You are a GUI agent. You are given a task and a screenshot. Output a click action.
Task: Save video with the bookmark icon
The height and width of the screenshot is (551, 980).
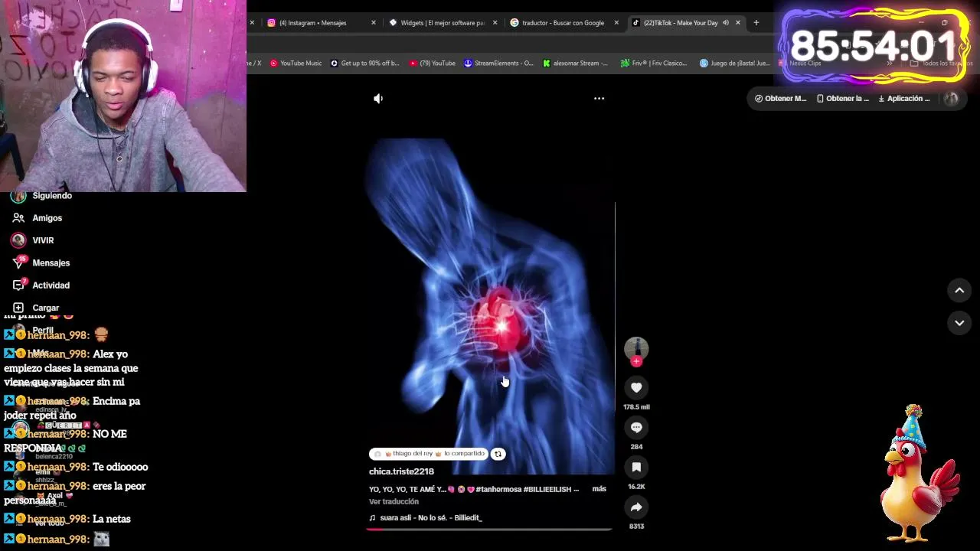click(x=636, y=468)
